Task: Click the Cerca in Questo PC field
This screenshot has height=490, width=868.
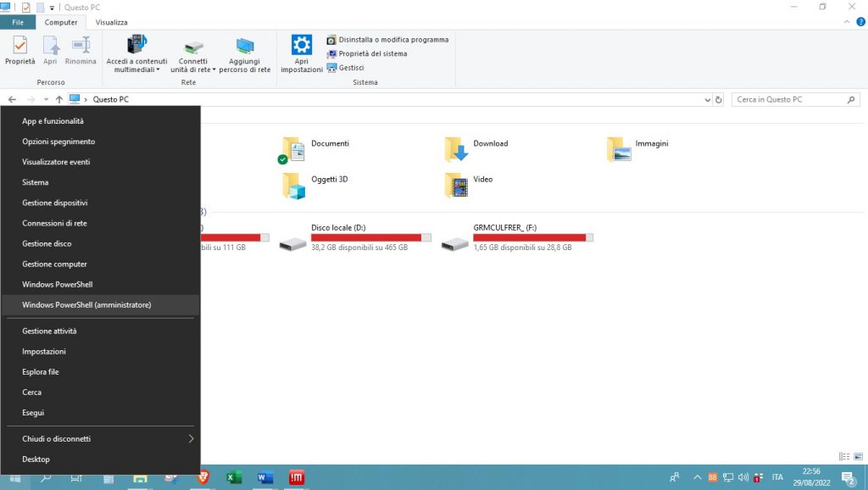Action: click(788, 100)
